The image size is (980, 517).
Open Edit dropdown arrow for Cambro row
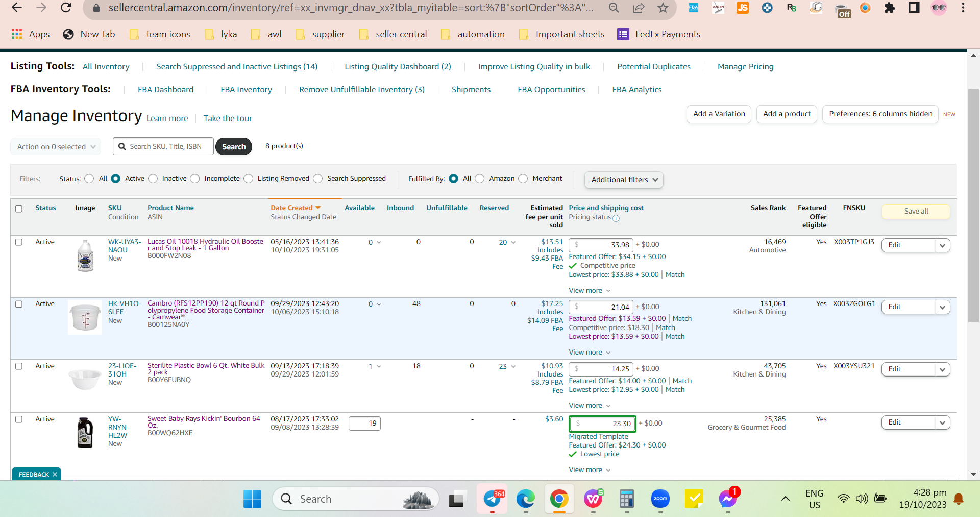pyautogui.click(x=943, y=307)
